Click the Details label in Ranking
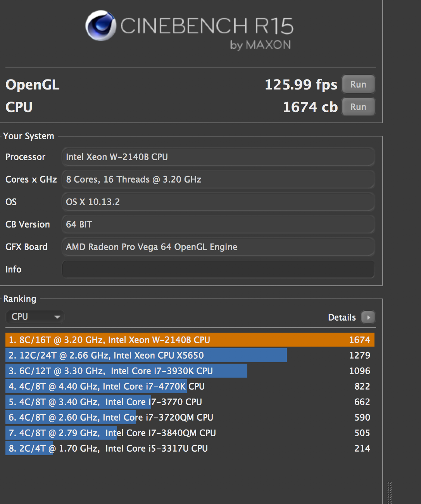The image size is (421, 504). pyautogui.click(x=342, y=318)
